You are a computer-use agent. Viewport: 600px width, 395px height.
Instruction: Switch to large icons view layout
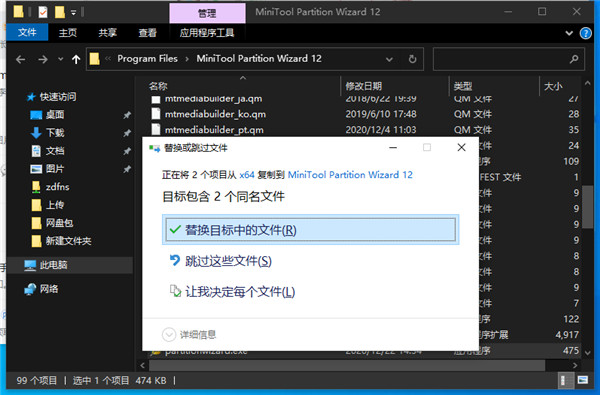[x=582, y=380]
